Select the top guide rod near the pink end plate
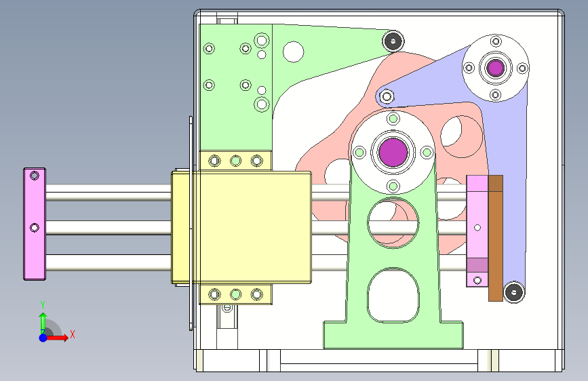Screen dimensions: 588x381 pos(109,193)
